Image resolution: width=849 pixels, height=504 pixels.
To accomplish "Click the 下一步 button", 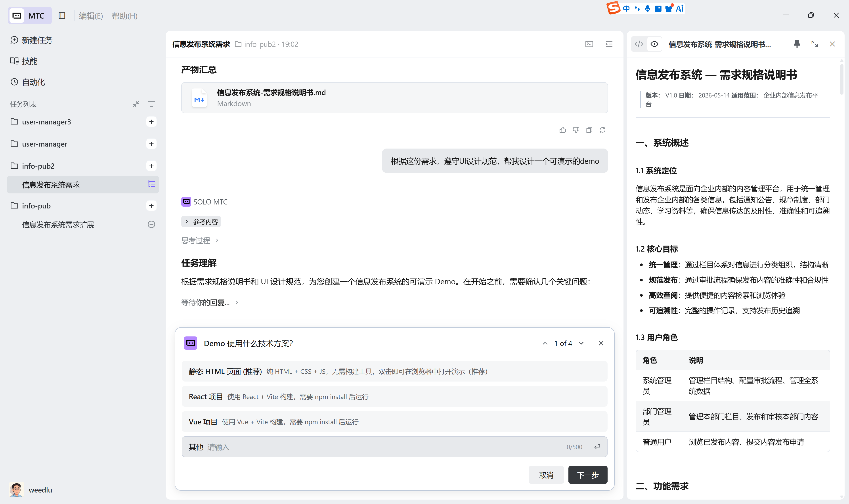I will (588, 475).
